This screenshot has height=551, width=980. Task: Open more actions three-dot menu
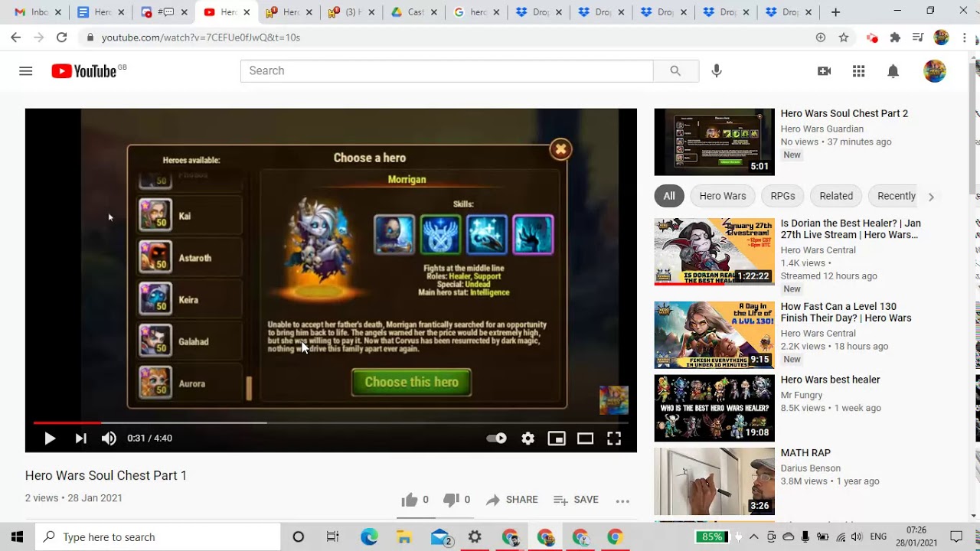pos(622,500)
